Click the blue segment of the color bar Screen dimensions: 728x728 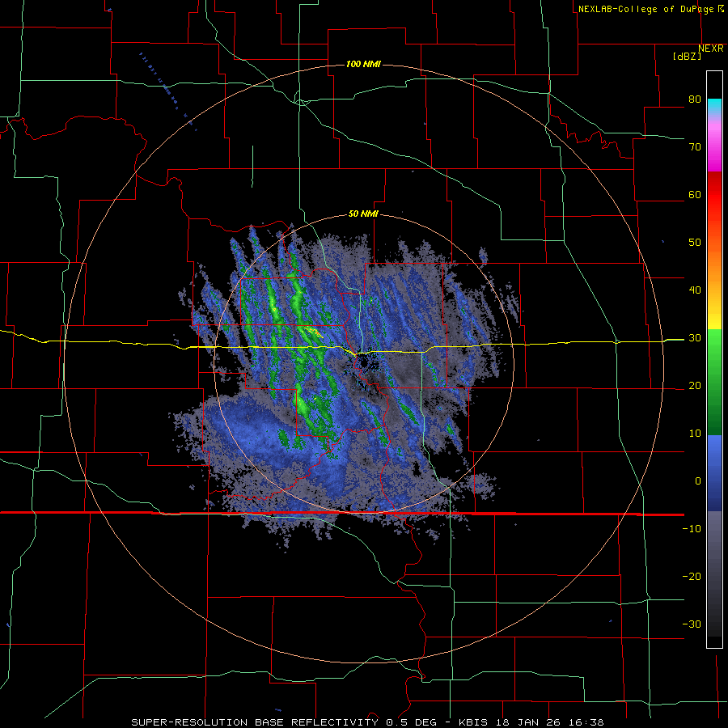pyautogui.click(x=714, y=473)
